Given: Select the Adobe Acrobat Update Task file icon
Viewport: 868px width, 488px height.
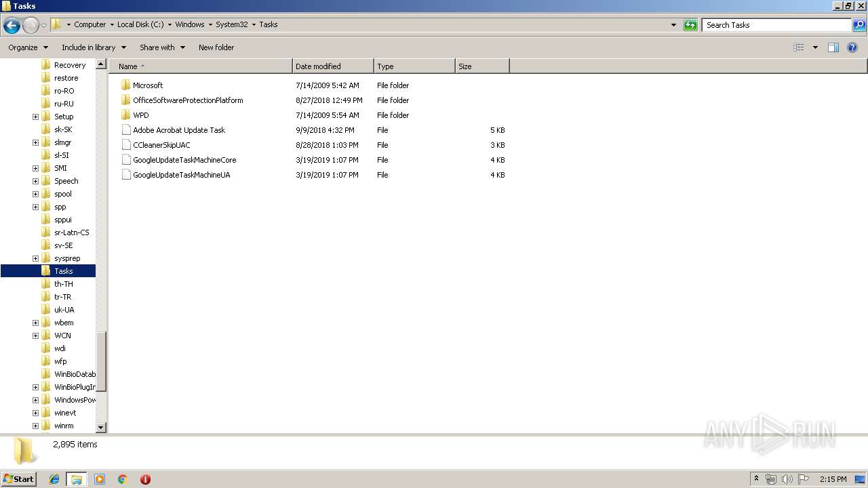Looking at the screenshot, I should 125,130.
